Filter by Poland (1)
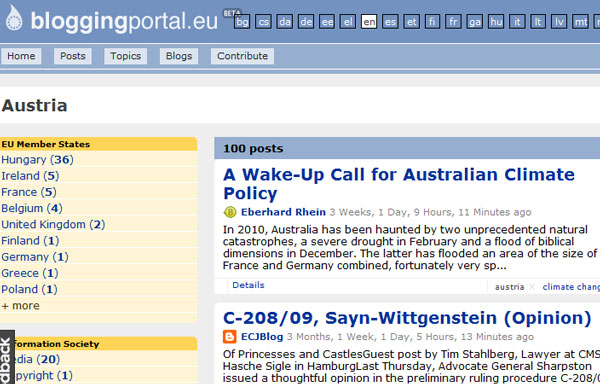 click(29, 290)
